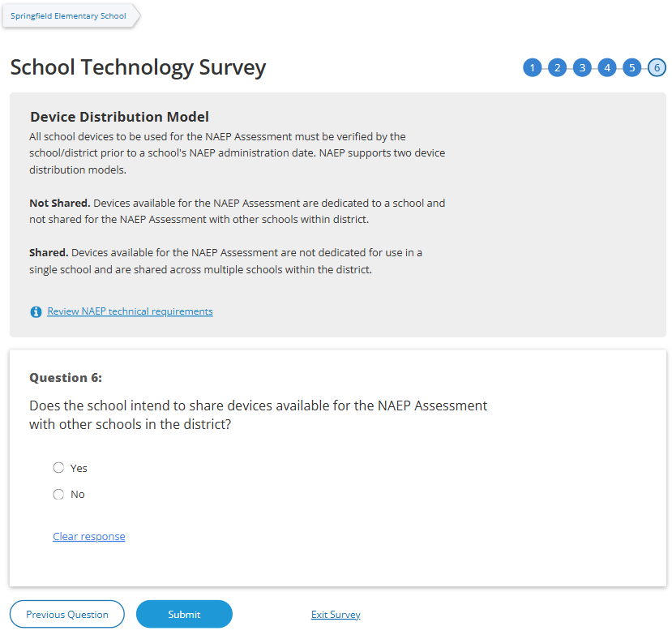Viewport: 672px width, 635px height.
Task: Click the bold Not Shared term
Action: [x=59, y=203]
